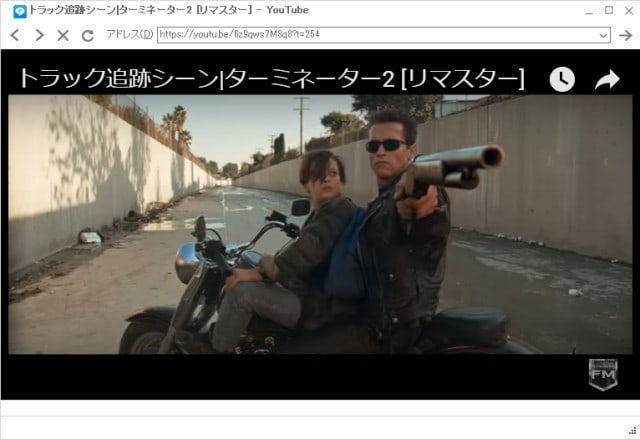
Task: Open the share arrow on the video
Action: click(x=607, y=79)
